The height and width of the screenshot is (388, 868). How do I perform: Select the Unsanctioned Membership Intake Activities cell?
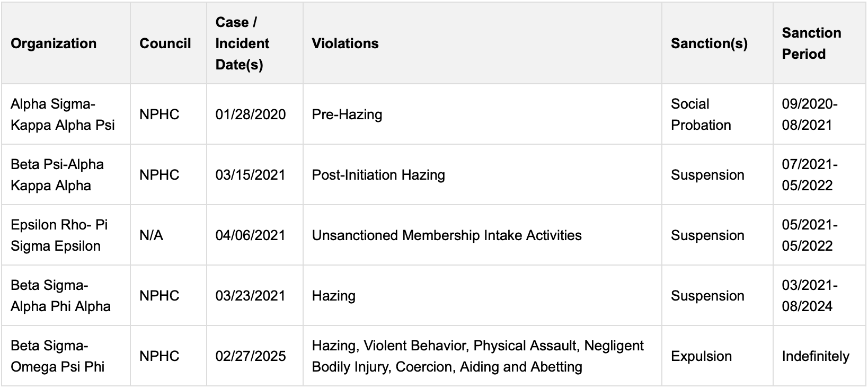[446, 235]
